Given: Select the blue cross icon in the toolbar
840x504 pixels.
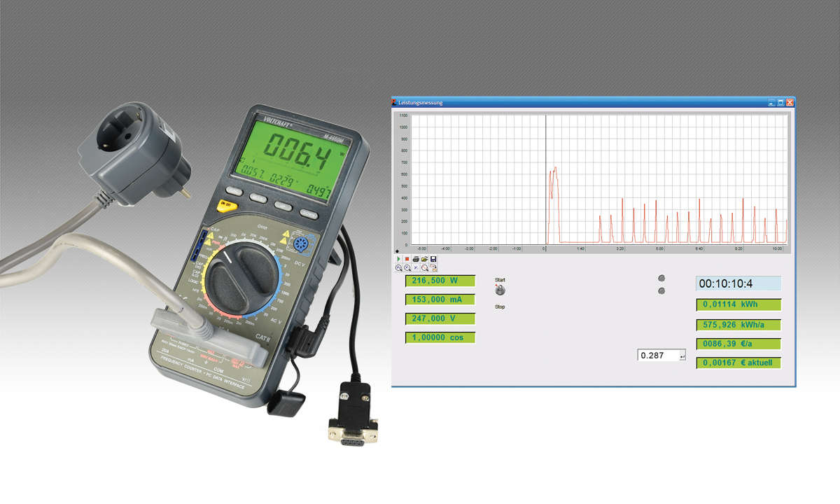Looking at the screenshot, I should (416, 268).
